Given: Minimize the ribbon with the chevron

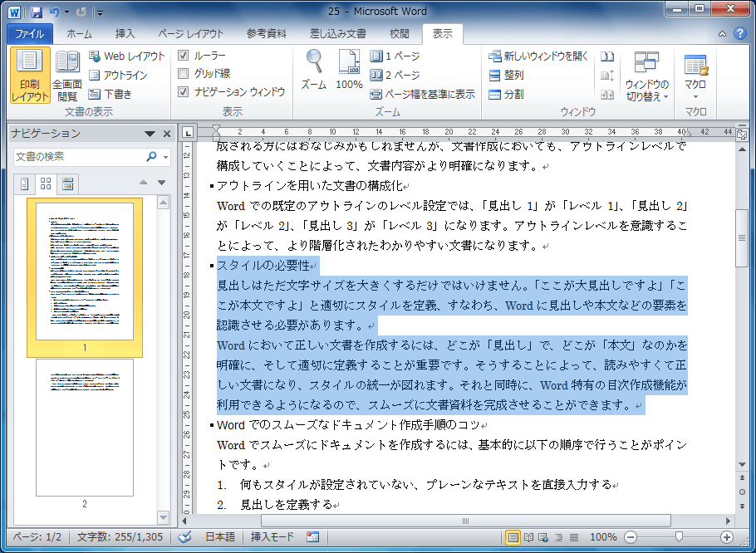Looking at the screenshot, I should [722, 34].
